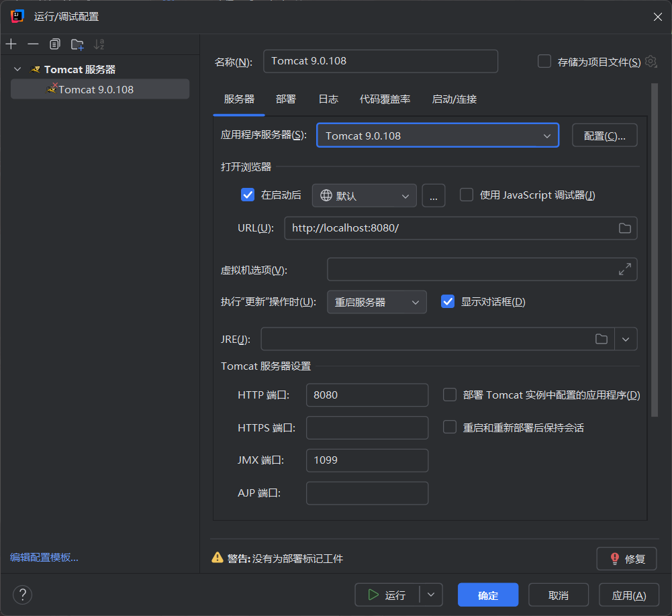Browse folder icon in JRE field

coord(602,339)
